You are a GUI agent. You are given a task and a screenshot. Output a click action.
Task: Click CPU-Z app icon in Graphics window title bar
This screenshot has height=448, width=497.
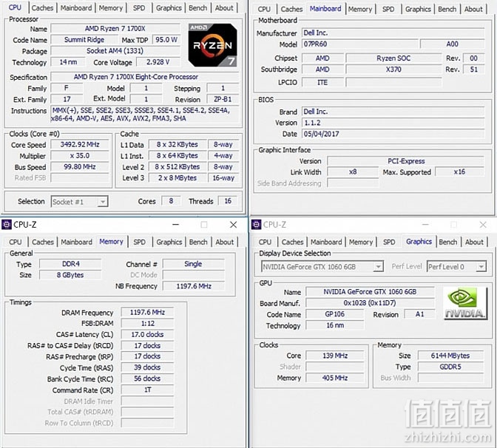(256, 225)
